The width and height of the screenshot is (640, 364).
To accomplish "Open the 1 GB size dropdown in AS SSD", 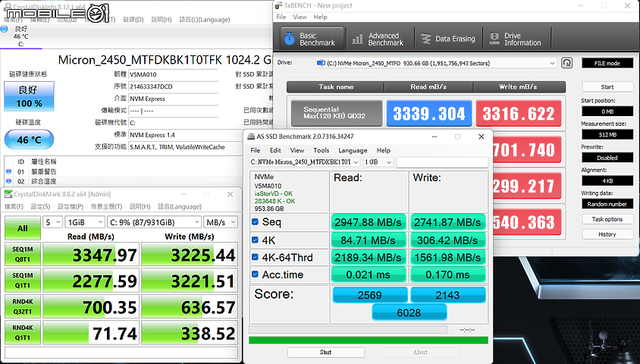I will pos(378,162).
